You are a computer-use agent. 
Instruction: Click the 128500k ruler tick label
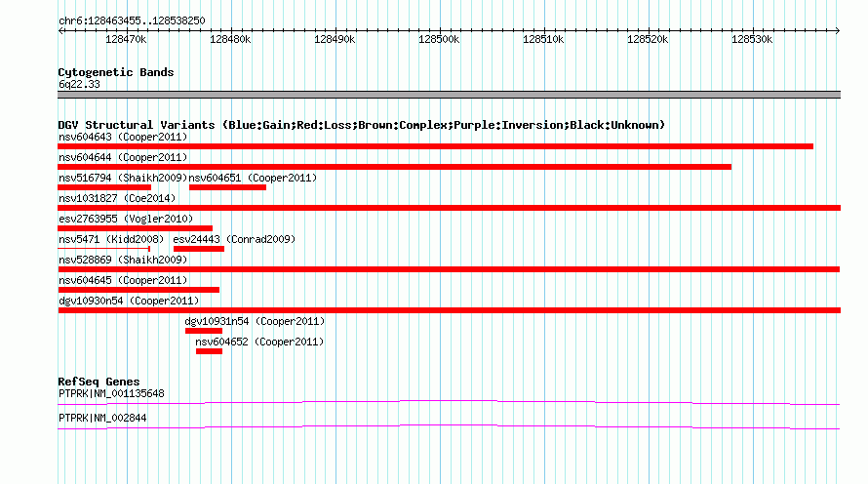439,39
